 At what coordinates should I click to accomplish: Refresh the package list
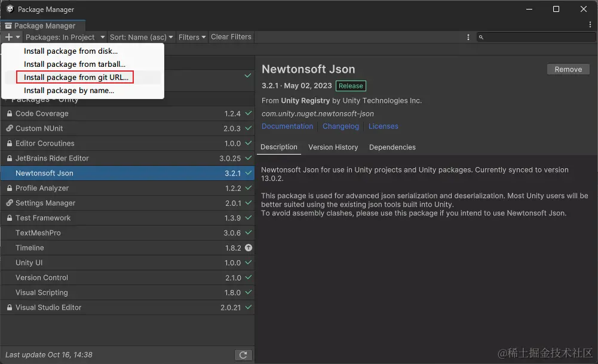243,355
